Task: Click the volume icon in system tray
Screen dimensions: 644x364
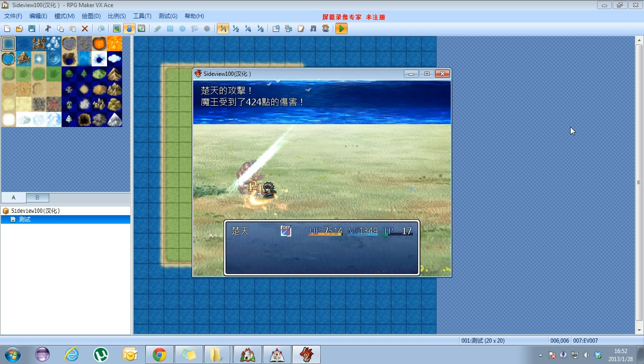Action: (586, 355)
